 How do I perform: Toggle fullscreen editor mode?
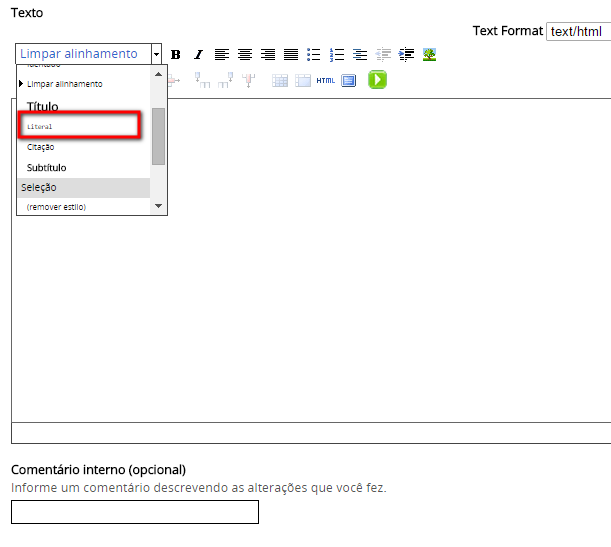tap(349, 81)
